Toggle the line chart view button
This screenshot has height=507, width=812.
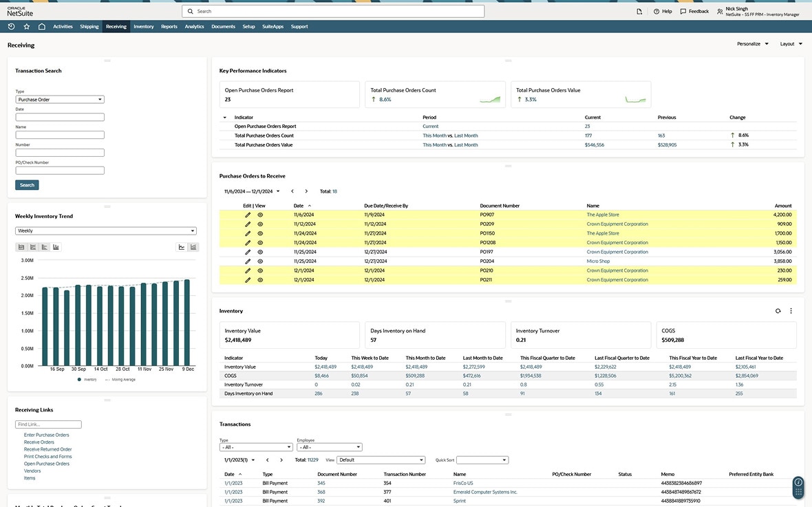182,247
